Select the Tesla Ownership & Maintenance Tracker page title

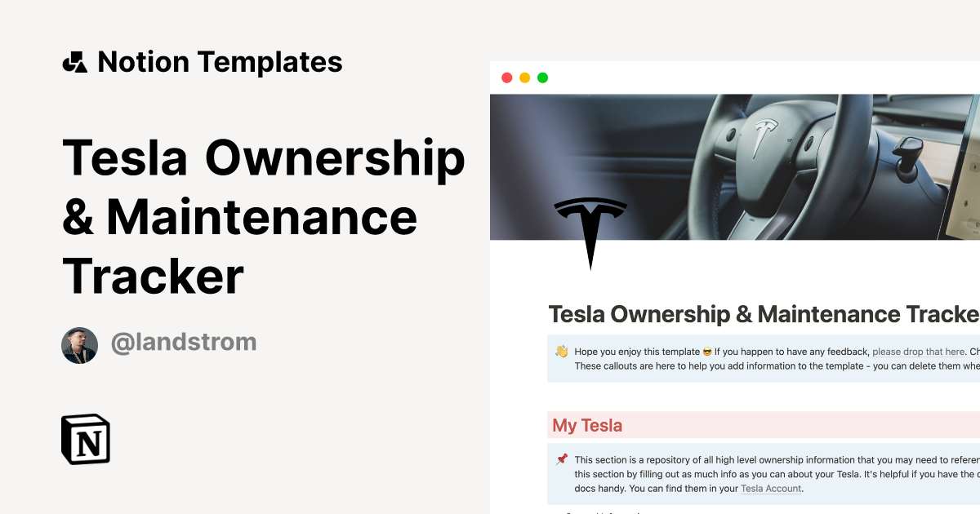pyautogui.click(x=759, y=314)
